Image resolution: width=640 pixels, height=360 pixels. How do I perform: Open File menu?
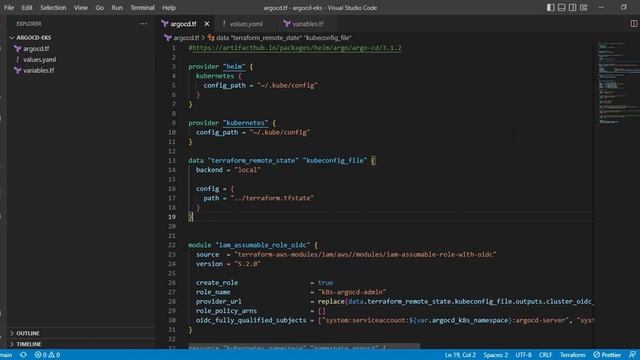(x=9, y=7)
